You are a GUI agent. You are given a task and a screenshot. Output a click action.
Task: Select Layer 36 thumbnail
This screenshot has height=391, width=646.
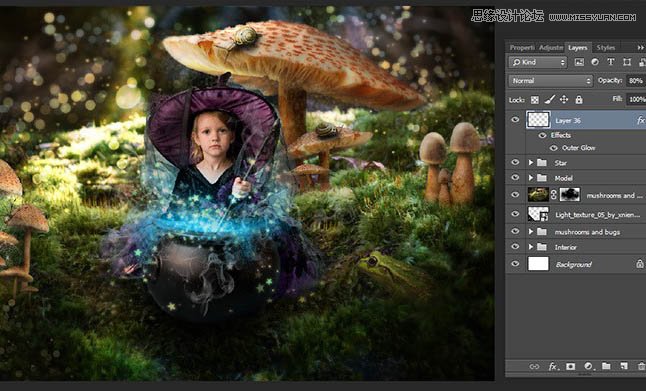(x=538, y=120)
